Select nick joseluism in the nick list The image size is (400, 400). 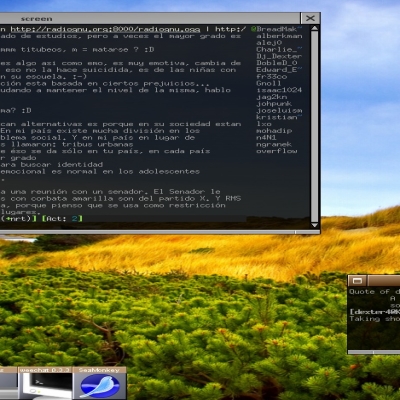[x=279, y=110]
